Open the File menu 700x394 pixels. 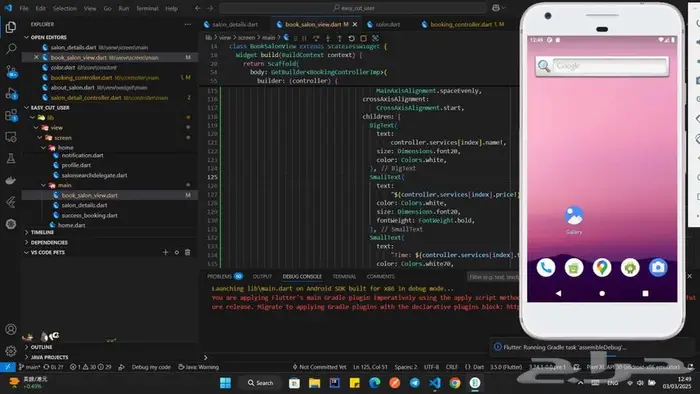pyautogui.click(x=24, y=8)
